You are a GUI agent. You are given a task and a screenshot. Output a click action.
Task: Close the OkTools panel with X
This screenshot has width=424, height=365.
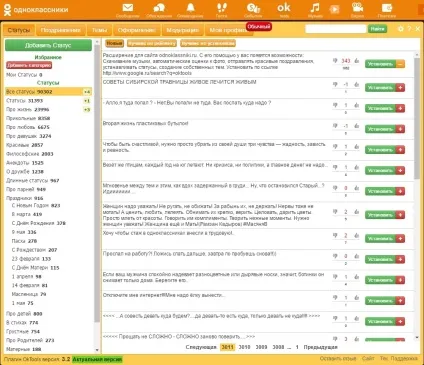point(417,29)
